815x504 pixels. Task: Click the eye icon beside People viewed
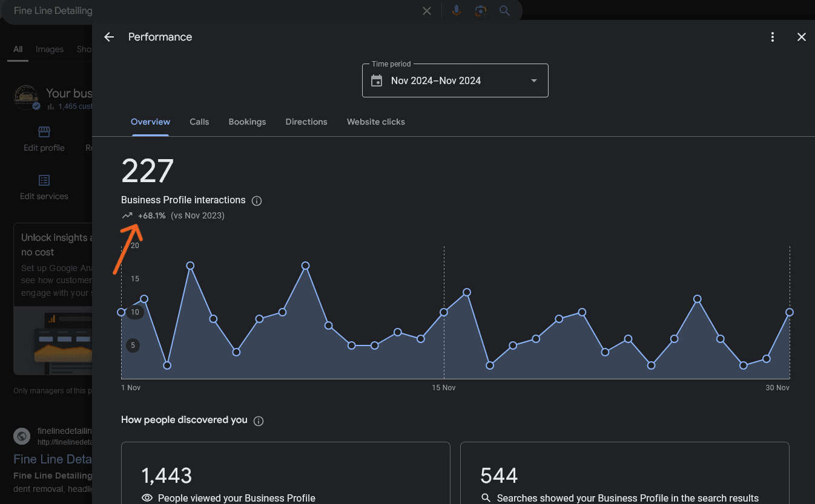[x=147, y=498]
